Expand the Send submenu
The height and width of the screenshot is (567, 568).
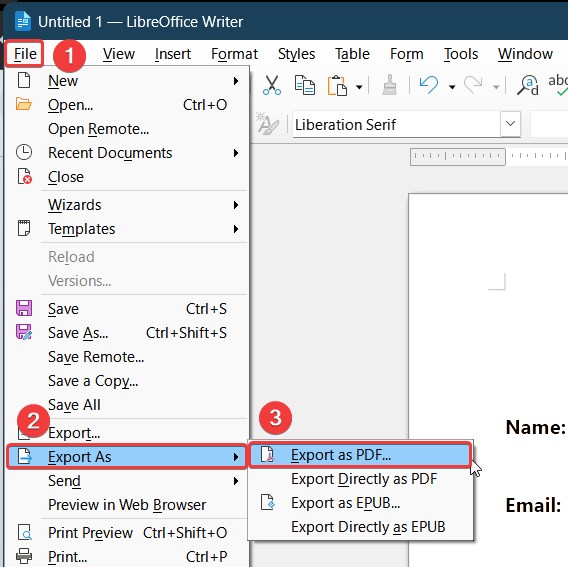(127, 481)
